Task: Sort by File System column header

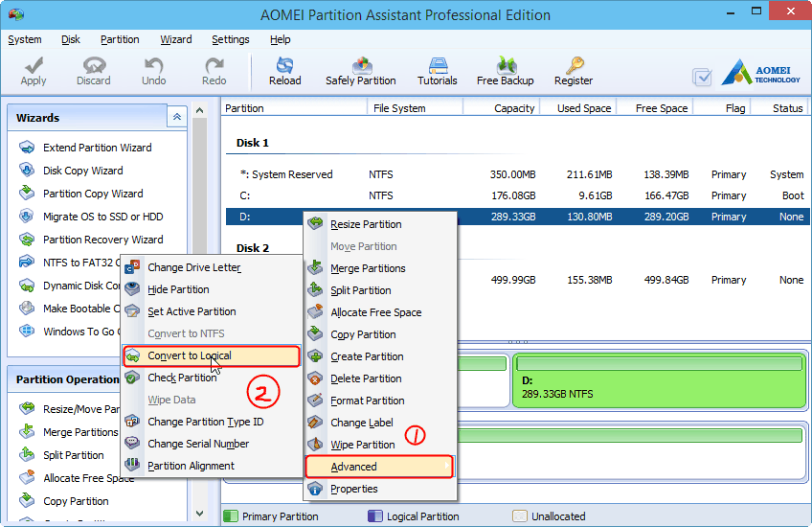Action: coord(416,108)
